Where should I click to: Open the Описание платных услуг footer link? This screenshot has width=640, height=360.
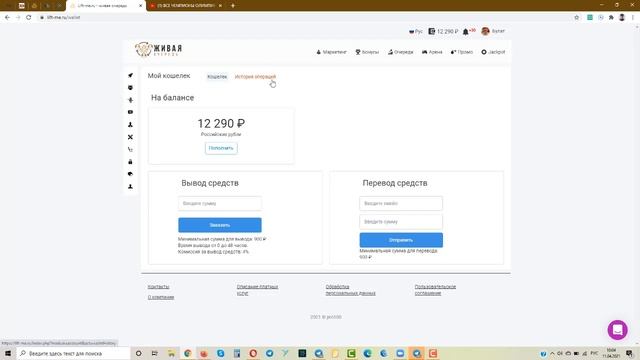pyautogui.click(x=257, y=290)
